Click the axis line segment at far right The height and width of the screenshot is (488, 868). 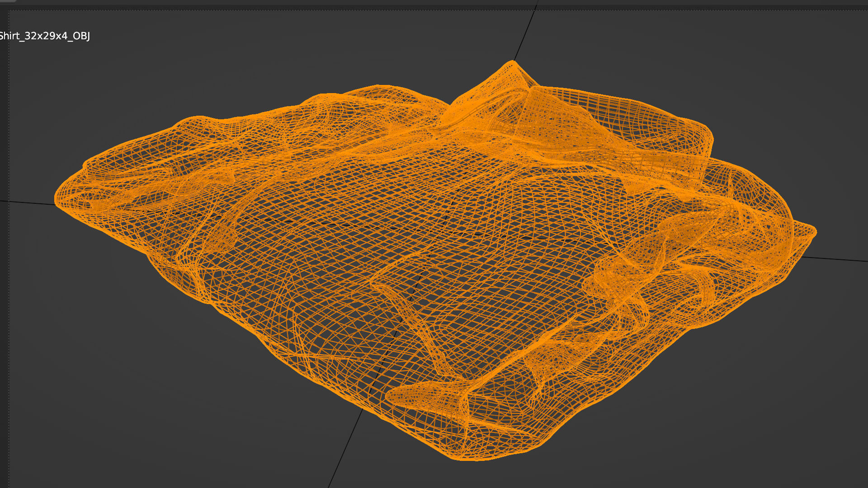tap(836, 259)
